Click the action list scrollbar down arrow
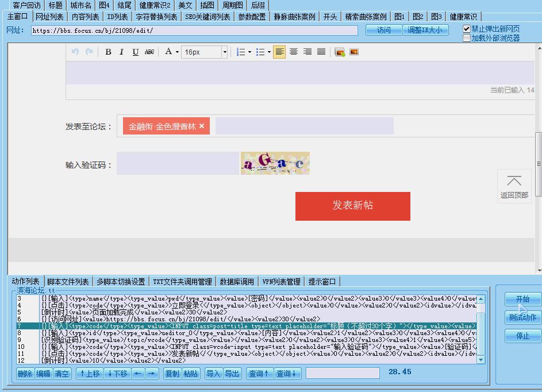The width and height of the screenshot is (542, 392). [x=481, y=360]
